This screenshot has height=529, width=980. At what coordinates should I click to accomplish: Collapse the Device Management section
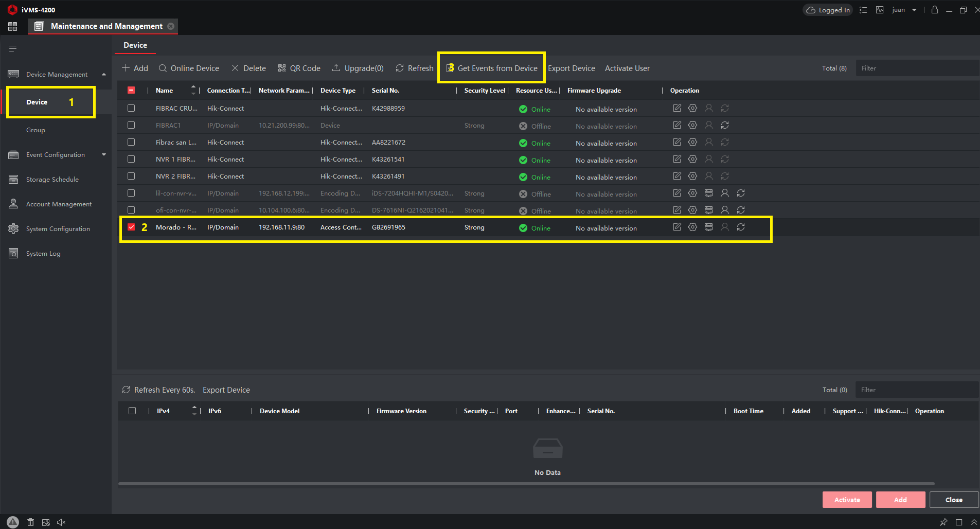pos(104,75)
